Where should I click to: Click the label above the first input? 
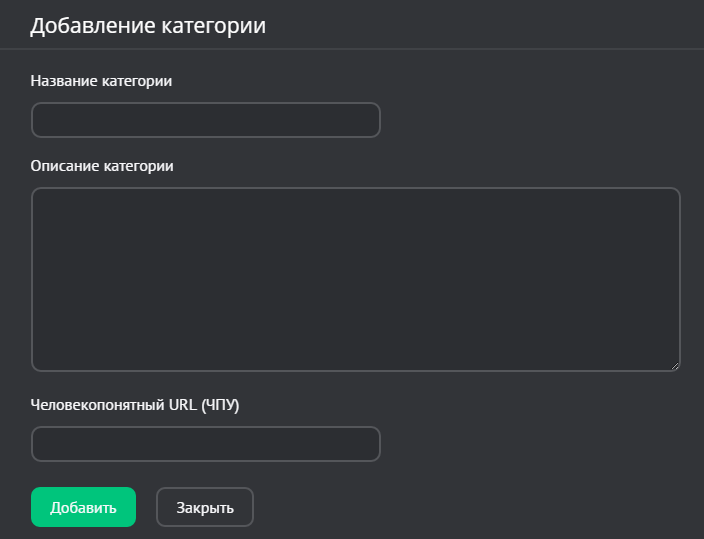[x=102, y=81]
